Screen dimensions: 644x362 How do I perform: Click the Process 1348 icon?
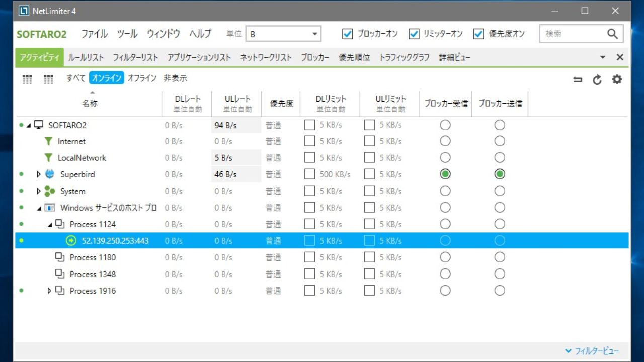[x=60, y=274]
